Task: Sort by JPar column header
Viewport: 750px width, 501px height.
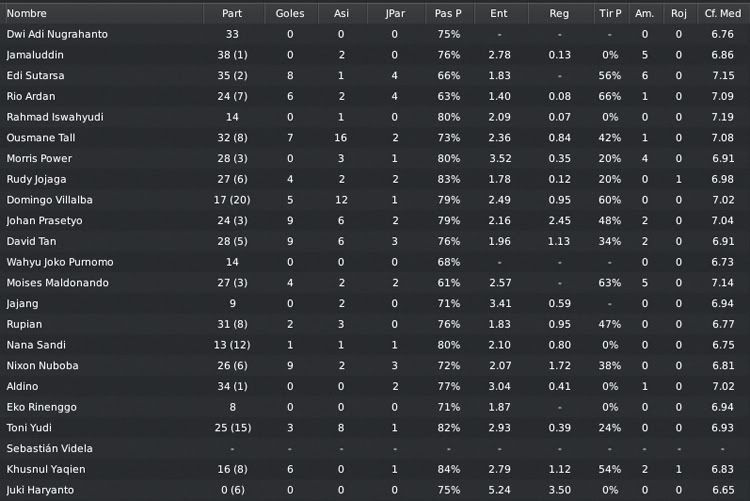Action: click(x=395, y=13)
